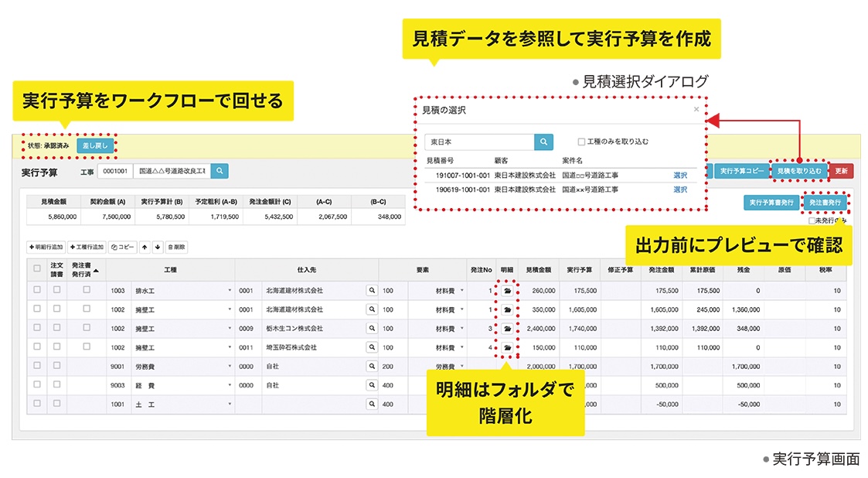Click the red 更新 button
The width and height of the screenshot is (868, 478).
click(x=842, y=171)
